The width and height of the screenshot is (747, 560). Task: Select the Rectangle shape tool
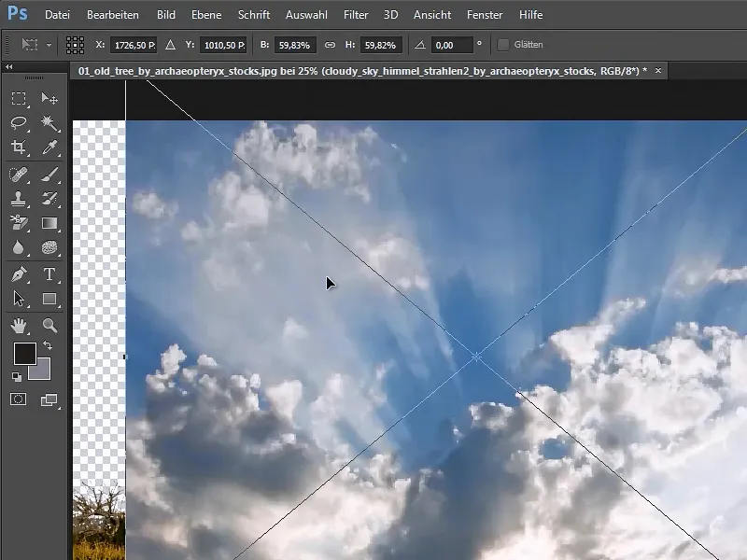[x=49, y=299]
